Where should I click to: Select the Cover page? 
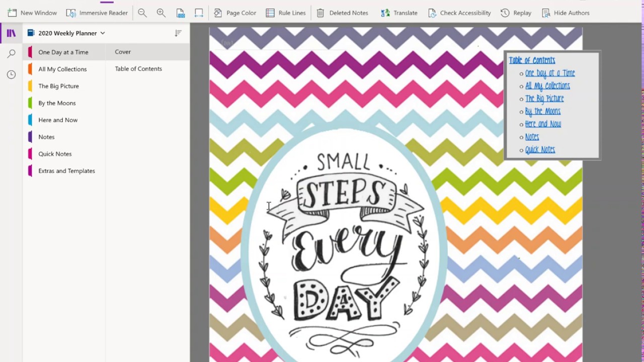tap(148, 52)
